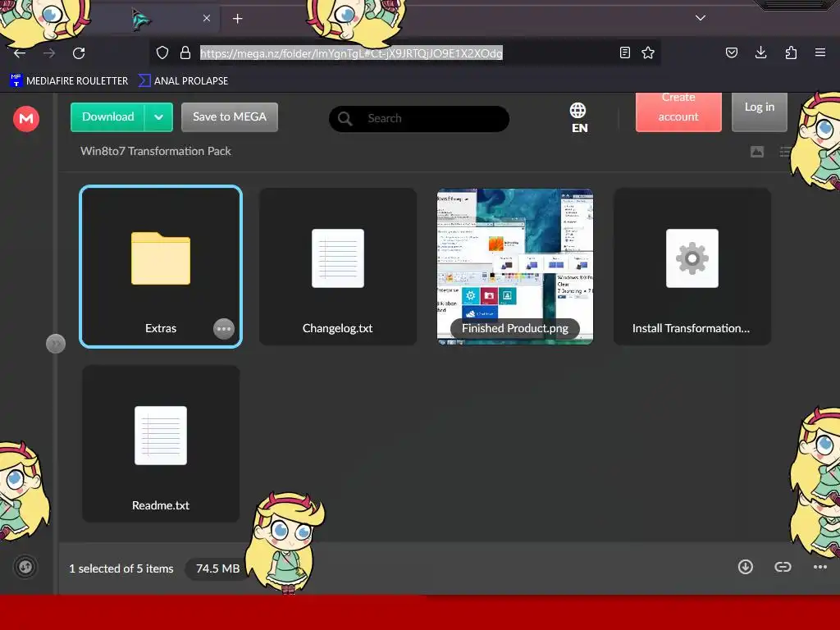Open the extensions puzzle icon
The image size is (840, 630).
[x=791, y=52]
